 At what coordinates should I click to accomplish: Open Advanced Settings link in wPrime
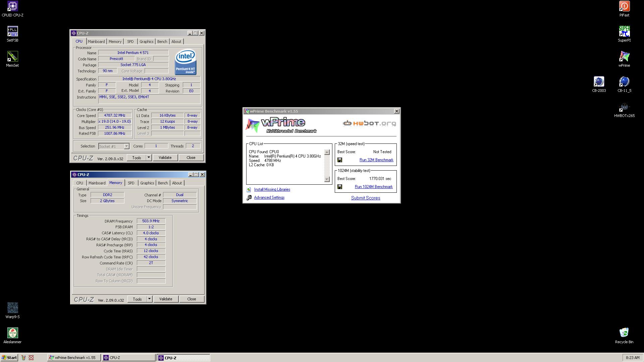(269, 198)
